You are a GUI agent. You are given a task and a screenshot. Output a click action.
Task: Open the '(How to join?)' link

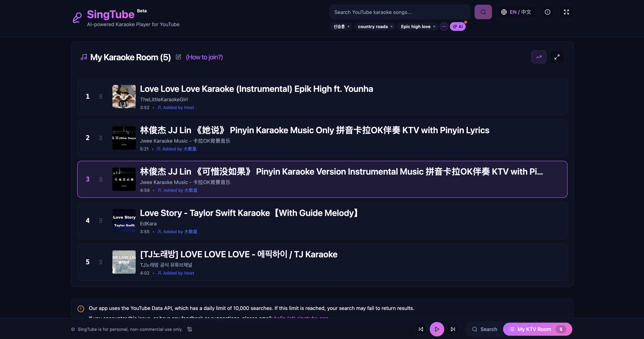click(204, 57)
